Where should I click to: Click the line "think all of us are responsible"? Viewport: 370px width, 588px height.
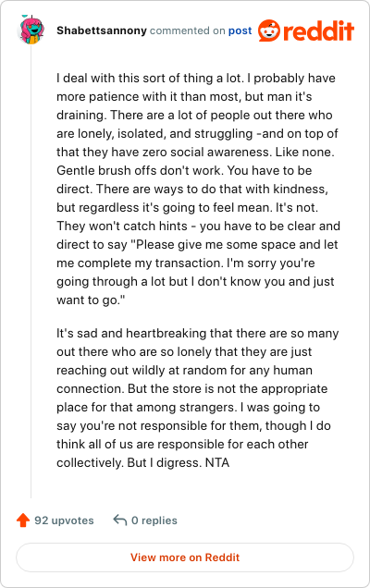click(x=182, y=444)
